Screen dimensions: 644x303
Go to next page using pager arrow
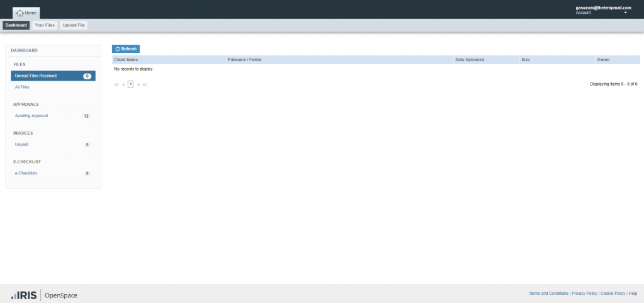pyautogui.click(x=139, y=84)
